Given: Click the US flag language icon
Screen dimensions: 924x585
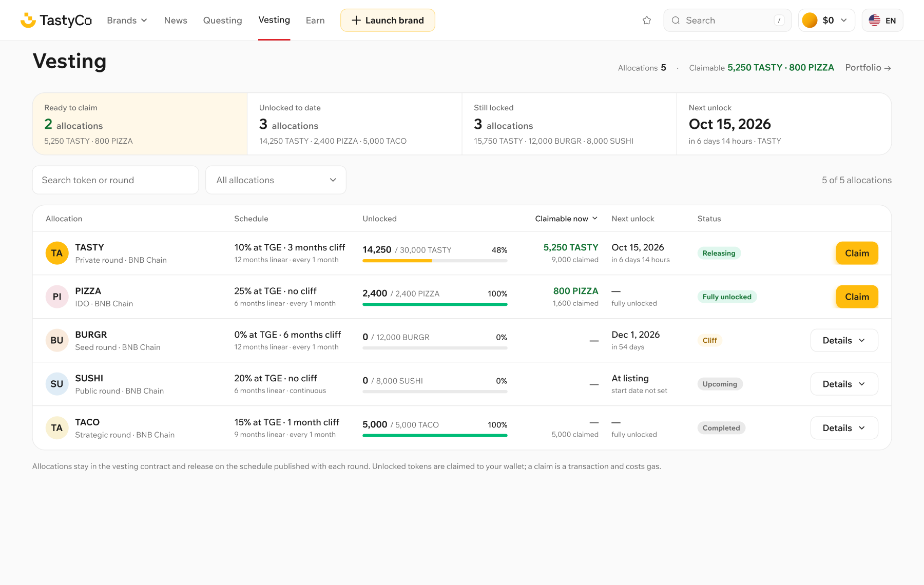Looking at the screenshot, I should (x=875, y=21).
